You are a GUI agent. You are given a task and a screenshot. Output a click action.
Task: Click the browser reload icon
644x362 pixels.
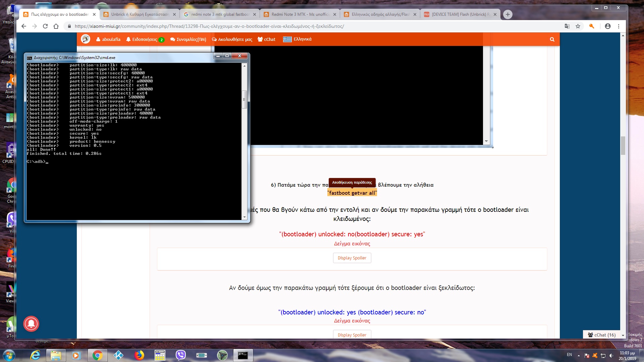(x=45, y=26)
